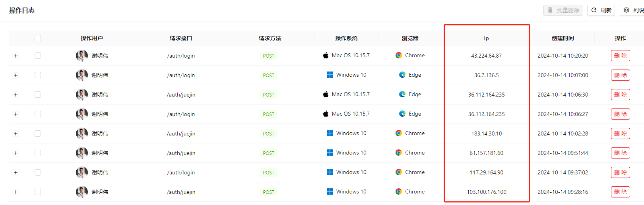Toggle the select-all checkbox in the table header
The width and height of the screenshot is (644, 205).
38,38
